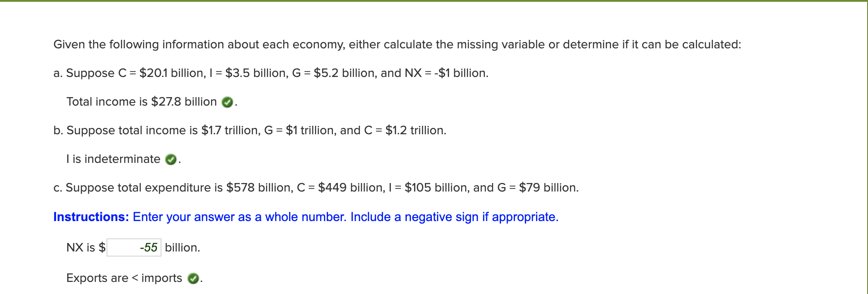The height and width of the screenshot is (294, 868).
Task: Click the green checkmark after "Exports are < imports"
Action: [193, 279]
